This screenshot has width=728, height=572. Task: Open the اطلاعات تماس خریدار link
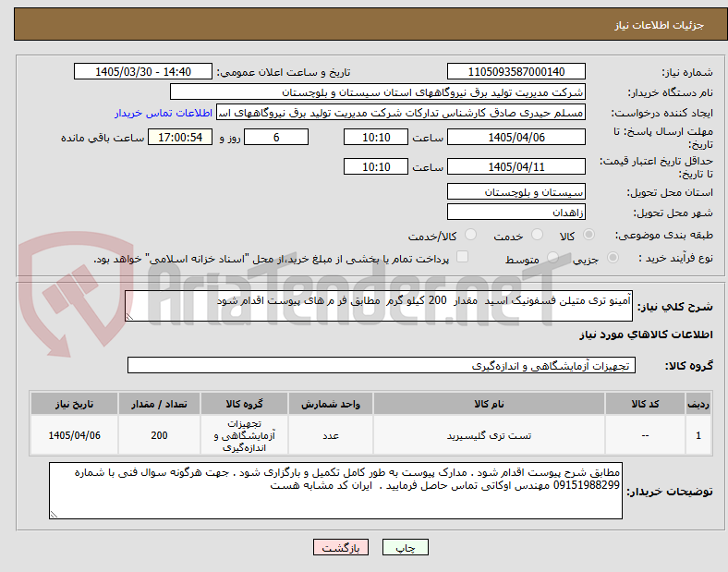[164, 113]
